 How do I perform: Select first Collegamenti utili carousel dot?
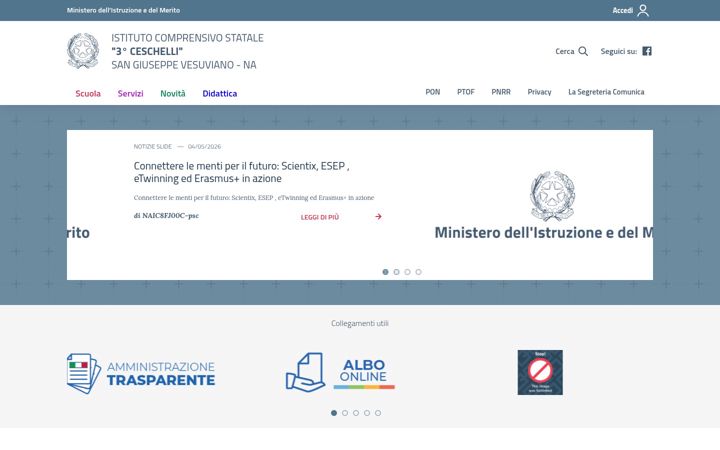(334, 413)
